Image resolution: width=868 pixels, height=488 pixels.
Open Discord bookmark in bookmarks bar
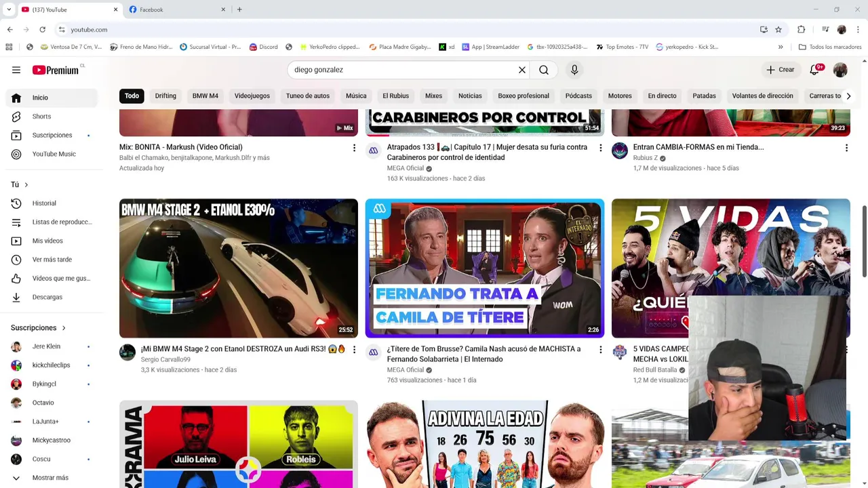coord(264,47)
